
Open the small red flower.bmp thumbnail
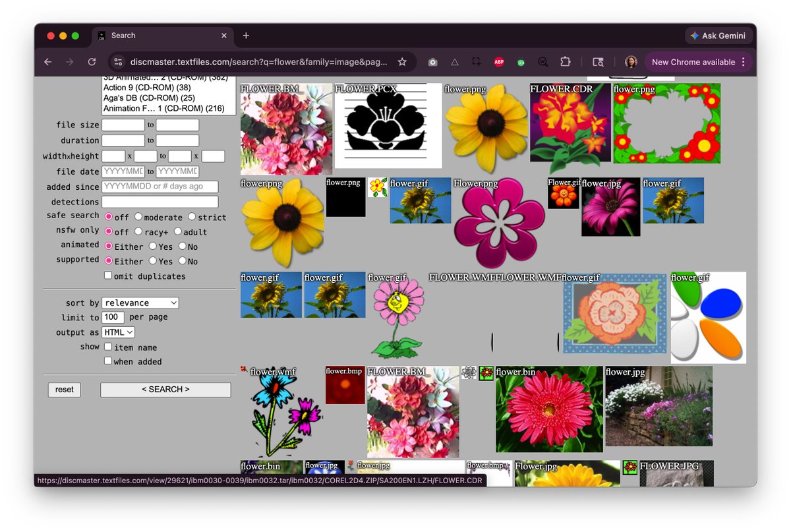[345, 385]
